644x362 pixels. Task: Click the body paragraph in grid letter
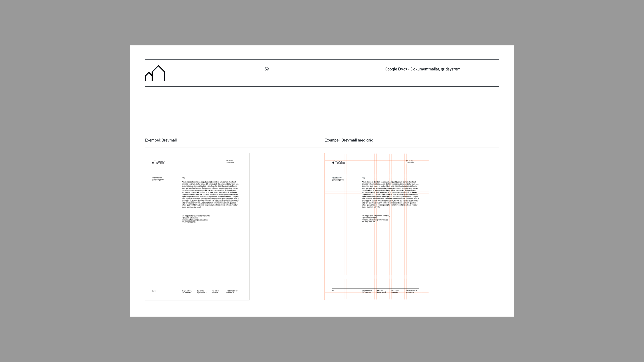[390, 194]
